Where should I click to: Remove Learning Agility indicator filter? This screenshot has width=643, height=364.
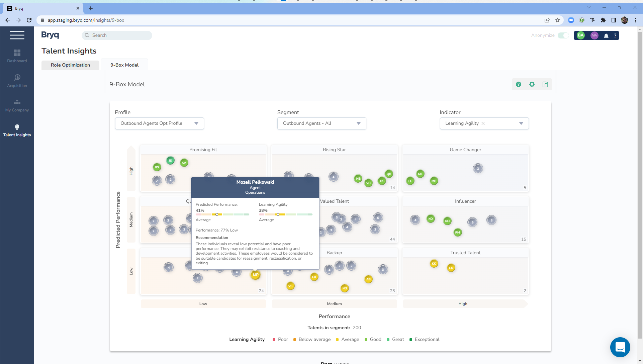[483, 123]
